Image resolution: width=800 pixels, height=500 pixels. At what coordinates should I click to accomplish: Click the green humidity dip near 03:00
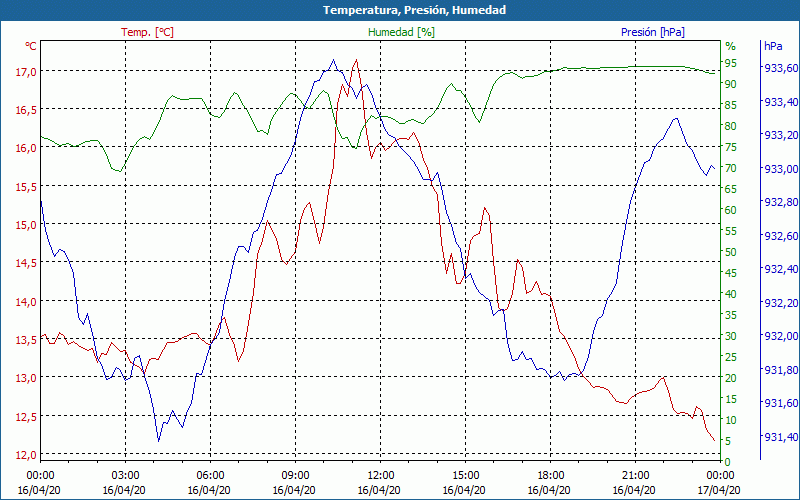point(120,171)
